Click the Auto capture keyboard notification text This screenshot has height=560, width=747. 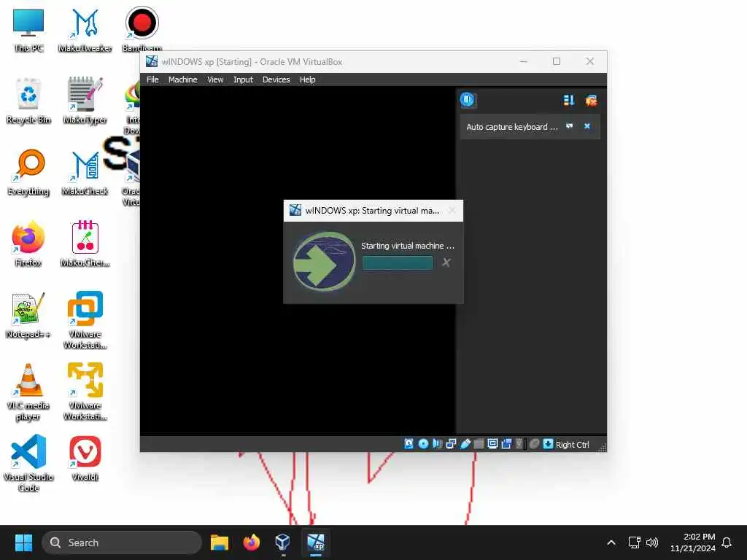511,127
